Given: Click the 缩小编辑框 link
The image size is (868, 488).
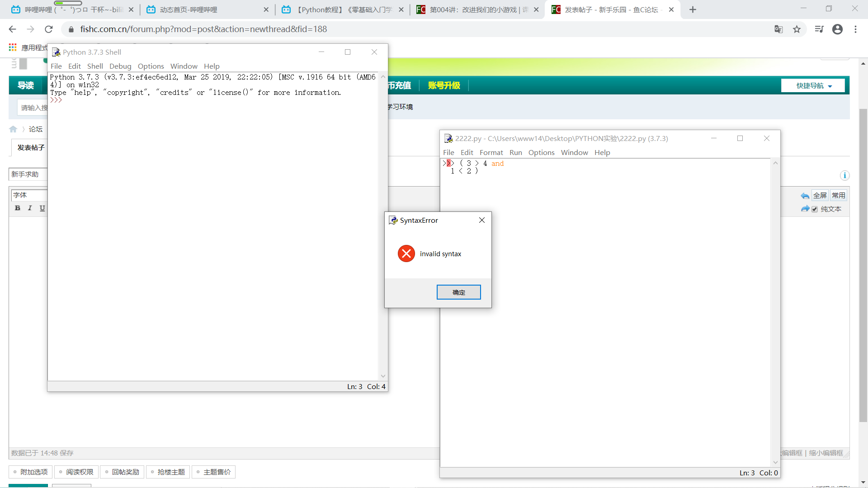Looking at the screenshot, I should (826, 453).
